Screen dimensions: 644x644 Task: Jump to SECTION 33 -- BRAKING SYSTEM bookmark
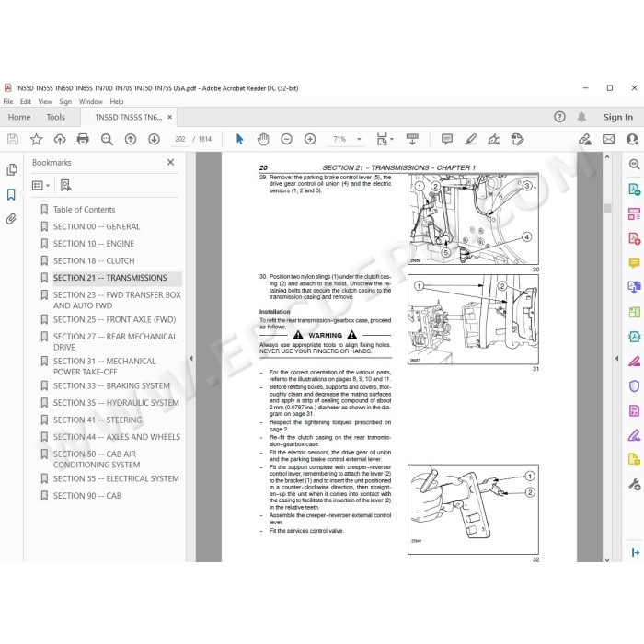coord(111,385)
